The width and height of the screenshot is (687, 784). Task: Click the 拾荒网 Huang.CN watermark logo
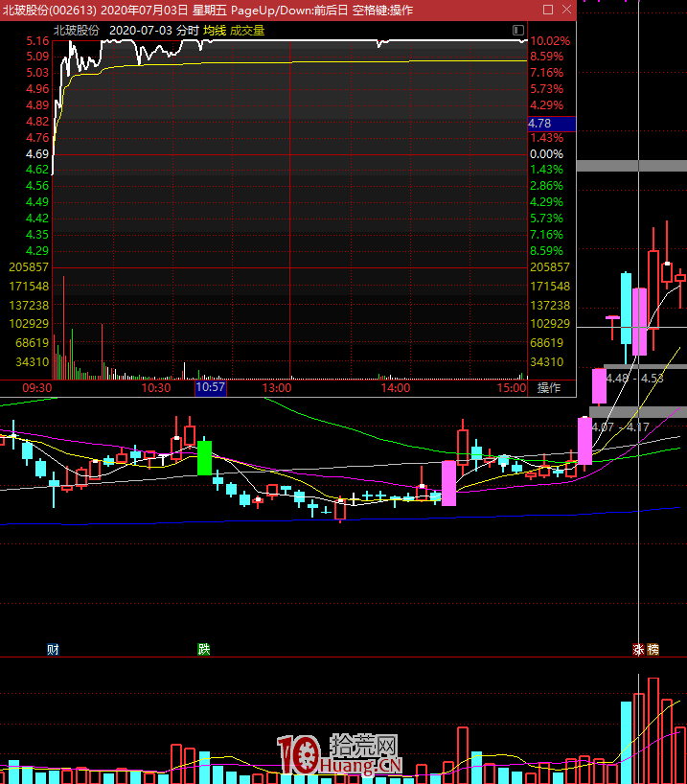click(x=340, y=755)
